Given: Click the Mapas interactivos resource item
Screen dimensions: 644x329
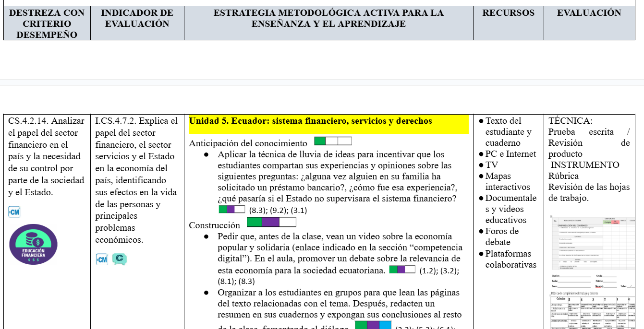Looking at the screenshot, I should click(x=505, y=182).
